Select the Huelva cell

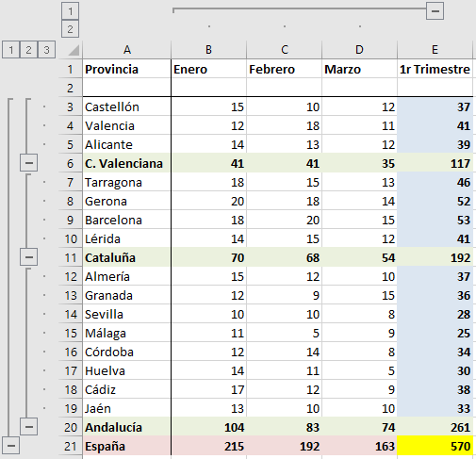click(x=127, y=370)
